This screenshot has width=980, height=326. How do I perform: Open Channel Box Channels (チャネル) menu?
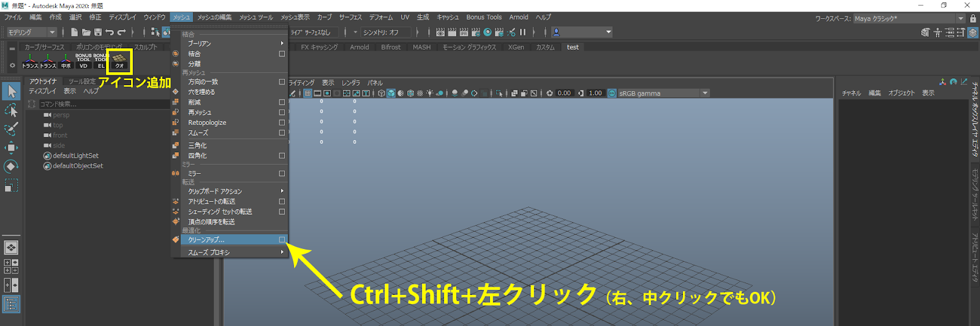pos(851,93)
